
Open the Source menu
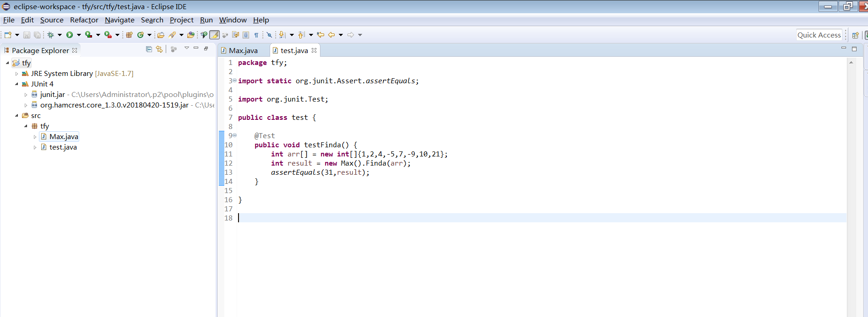tap(52, 20)
